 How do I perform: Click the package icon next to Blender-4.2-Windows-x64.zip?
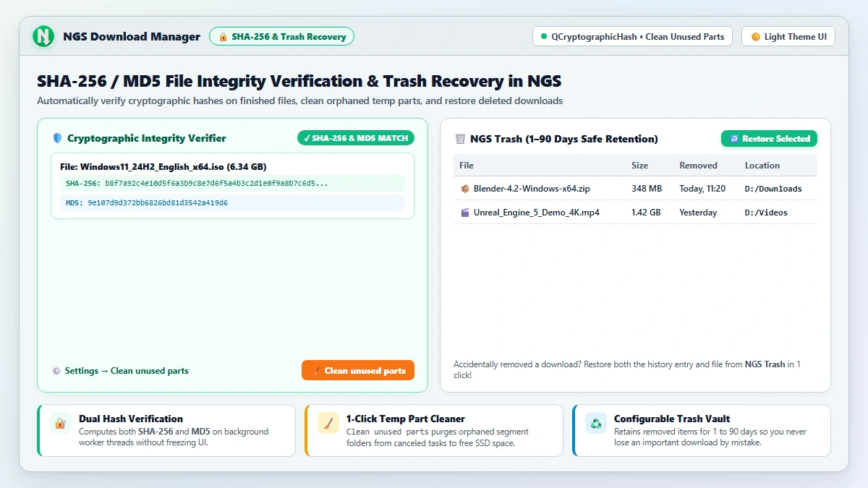pos(464,189)
